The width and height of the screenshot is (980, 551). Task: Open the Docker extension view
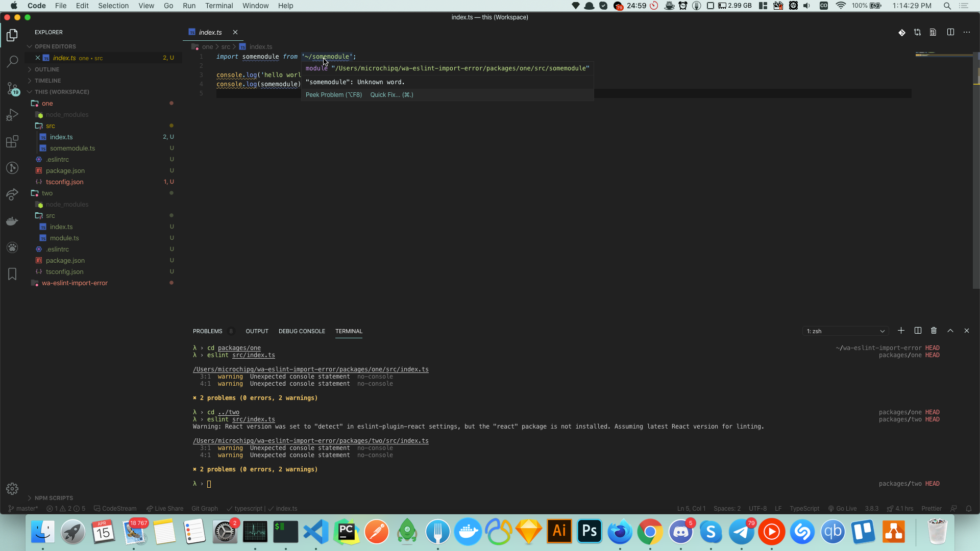coord(12,221)
